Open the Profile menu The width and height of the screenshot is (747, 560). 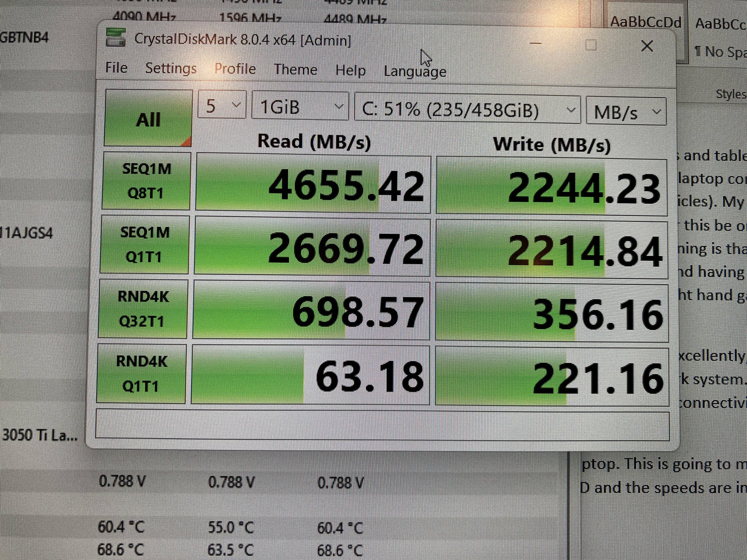[235, 69]
